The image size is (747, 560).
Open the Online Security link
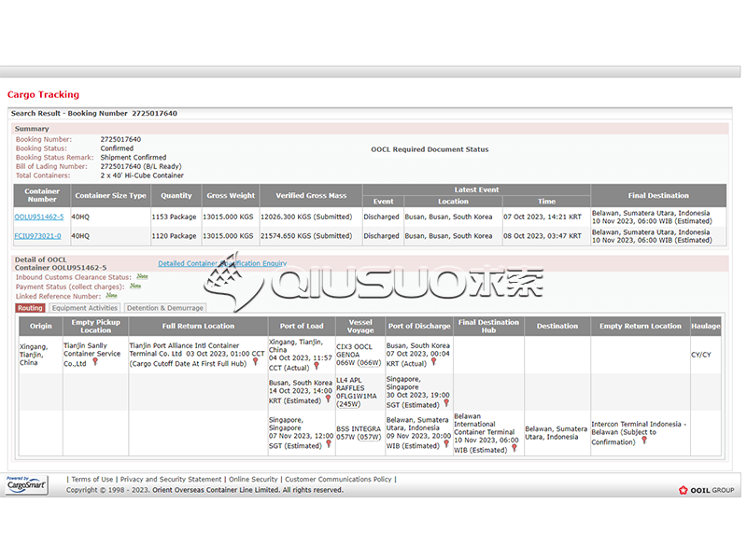coord(253,480)
